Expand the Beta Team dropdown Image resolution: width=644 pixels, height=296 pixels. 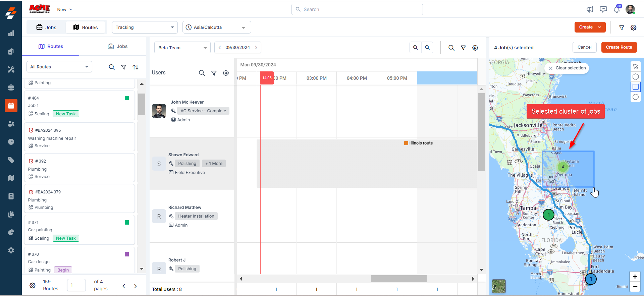pos(182,48)
